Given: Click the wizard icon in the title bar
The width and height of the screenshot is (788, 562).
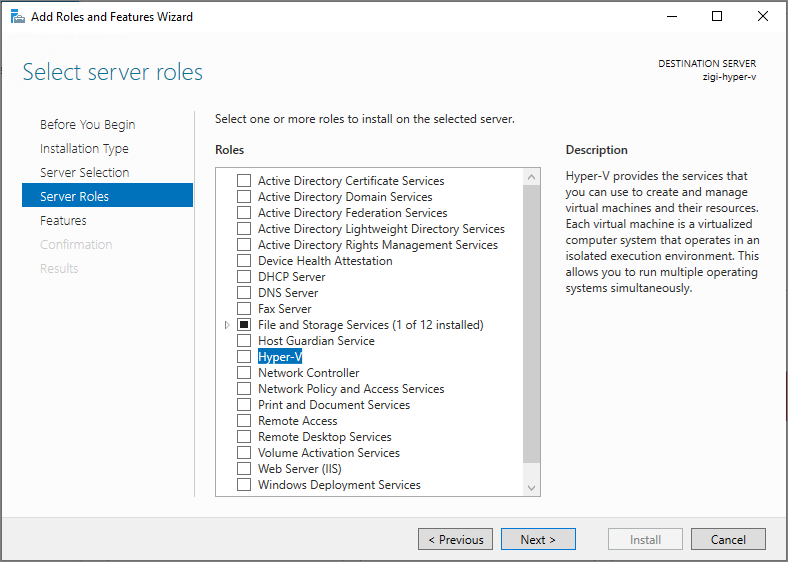Looking at the screenshot, I should [18, 17].
